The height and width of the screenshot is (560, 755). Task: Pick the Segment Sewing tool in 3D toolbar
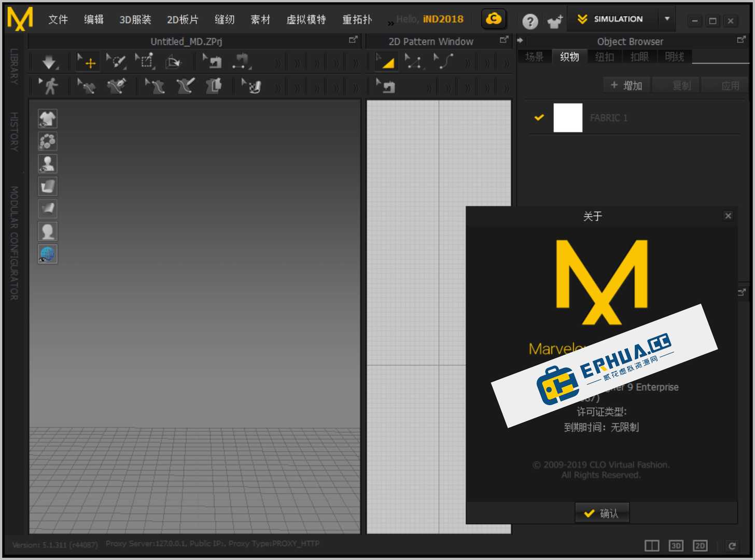[241, 62]
